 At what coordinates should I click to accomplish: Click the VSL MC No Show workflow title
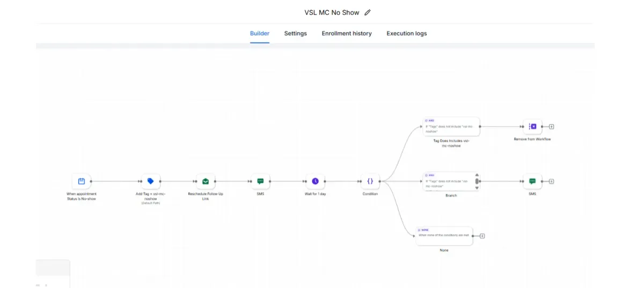click(332, 12)
